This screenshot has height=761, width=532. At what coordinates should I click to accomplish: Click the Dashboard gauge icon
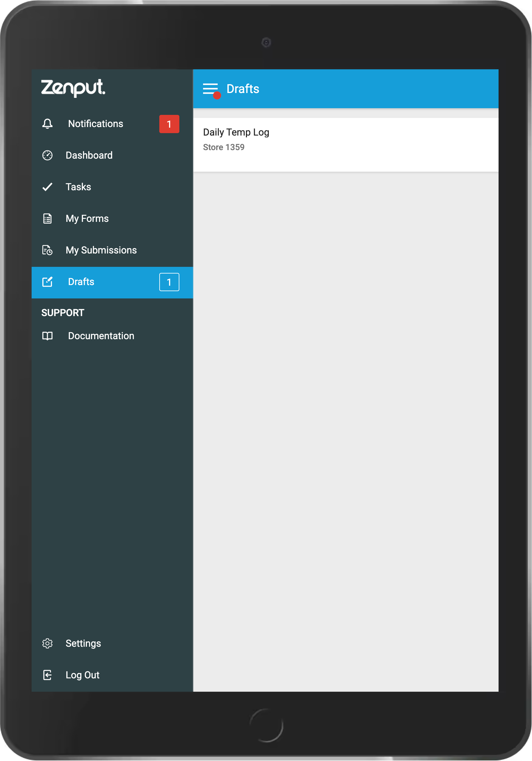tap(47, 155)
